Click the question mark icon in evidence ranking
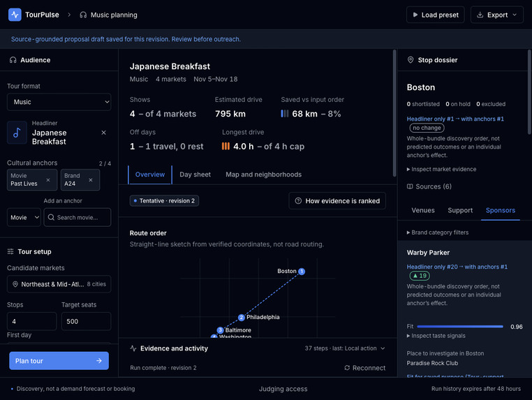Viewport: 532px width, 400px height. [x=298, y=201]
